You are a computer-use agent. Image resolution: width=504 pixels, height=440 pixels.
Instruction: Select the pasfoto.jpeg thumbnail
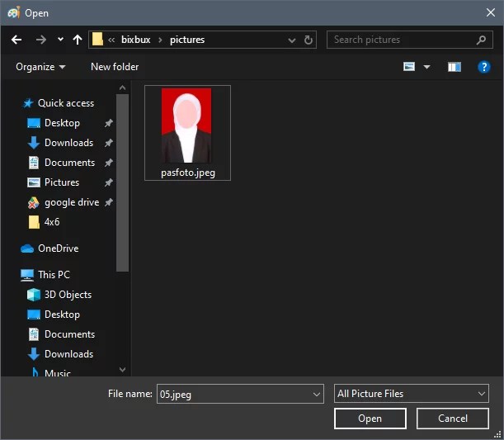[186, 125]
